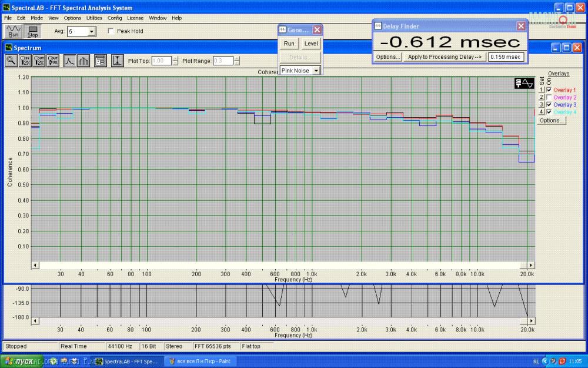Click the Level button in generator window
Screen dimensions: 588x368
[311, 44]
